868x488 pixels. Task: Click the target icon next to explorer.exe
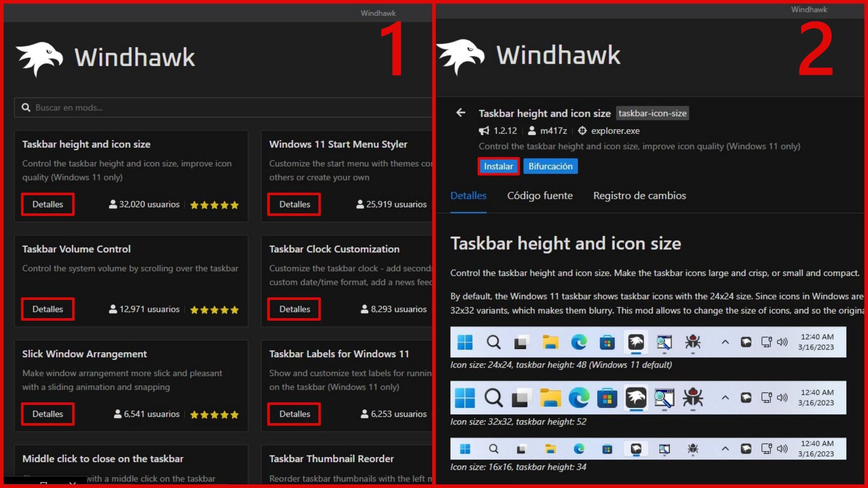(x=583, y=131)
